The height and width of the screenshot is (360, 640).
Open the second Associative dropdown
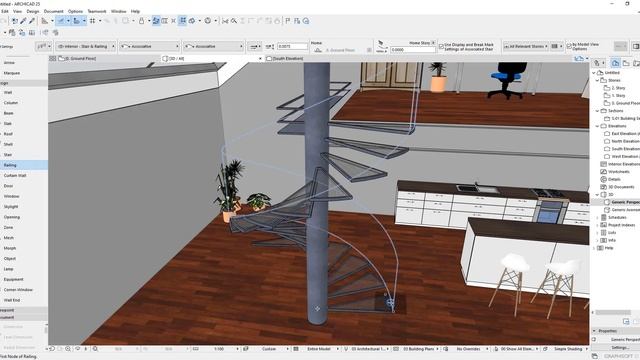pyautogui.click(x=213, y=47)
